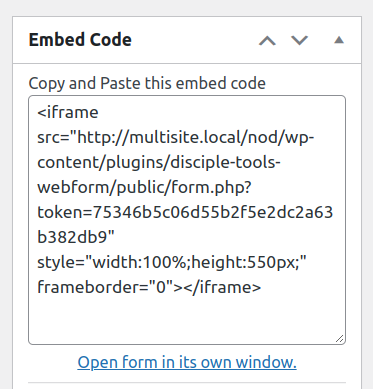This screenshot has height=389, width=373.
Task: Move the Embed Code panel up
Action: pyautogui.click(x=267, y=40)
